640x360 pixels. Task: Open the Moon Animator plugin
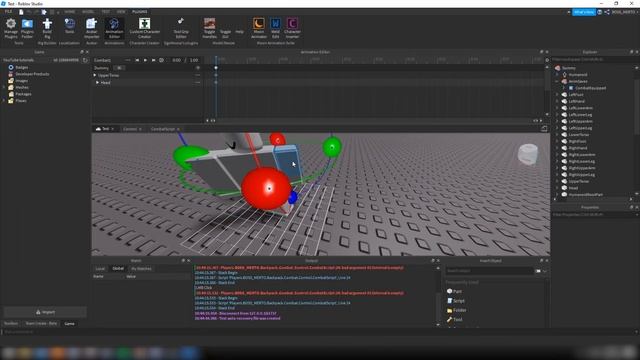pyautogui.click(x=259, y=28)
